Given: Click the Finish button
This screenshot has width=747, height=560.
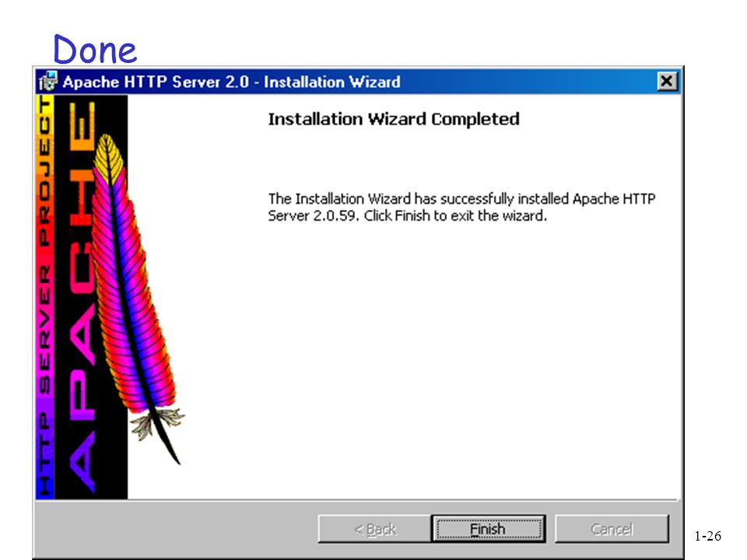Looking at the screenshot, I should click(x=489, y=529).
